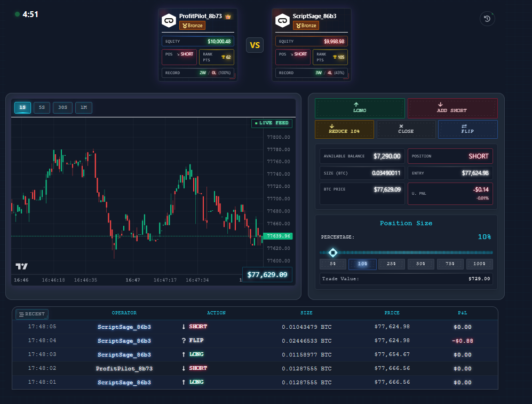This screenshot has width=532, height=404.
Task: Click PRICE column header
Action: (392, 313)
